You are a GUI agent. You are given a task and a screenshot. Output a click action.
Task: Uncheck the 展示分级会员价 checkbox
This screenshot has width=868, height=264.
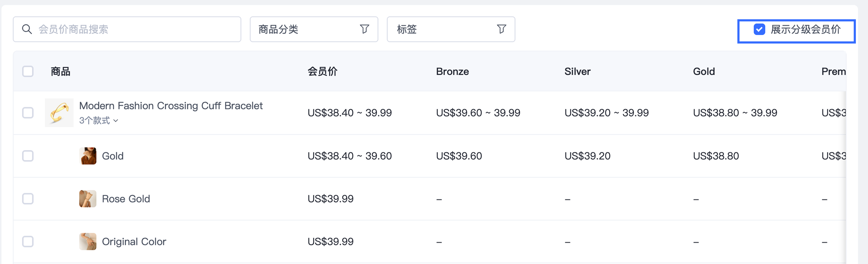coord(759,29)
